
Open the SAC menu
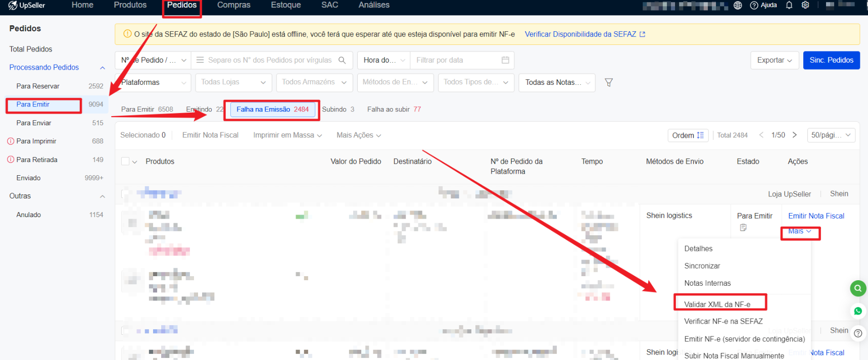[x=329, y=5]
